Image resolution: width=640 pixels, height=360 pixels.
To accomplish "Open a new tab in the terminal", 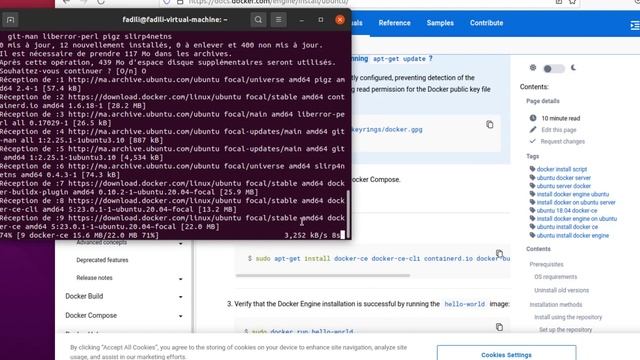I will point(11,20).
